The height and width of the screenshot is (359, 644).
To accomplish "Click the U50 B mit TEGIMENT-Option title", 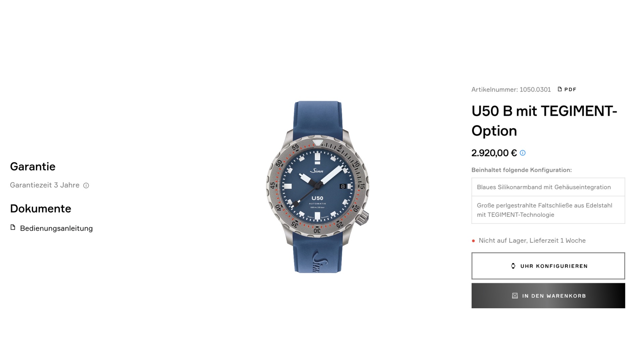I will pyautogui.click(x=544, y=121).
